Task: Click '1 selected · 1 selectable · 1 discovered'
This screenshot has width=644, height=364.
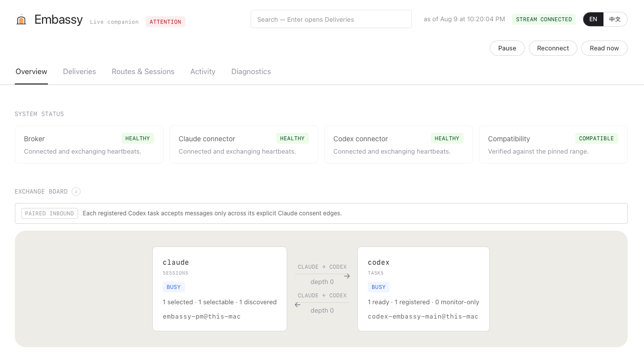Action: click(219, 302)
